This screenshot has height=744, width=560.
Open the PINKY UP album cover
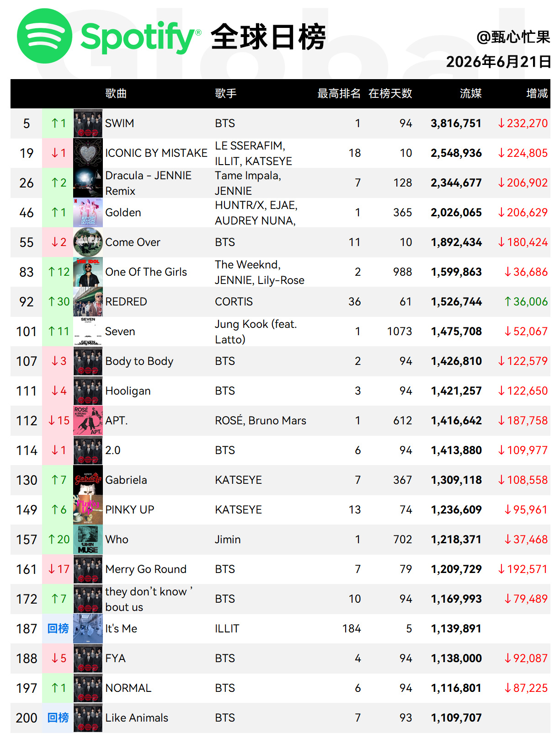tap(88, 510)
